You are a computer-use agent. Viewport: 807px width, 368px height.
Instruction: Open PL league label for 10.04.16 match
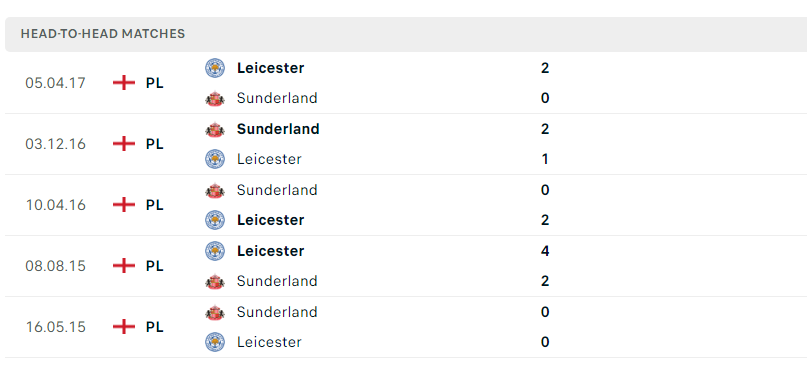(x=154, y=205)
